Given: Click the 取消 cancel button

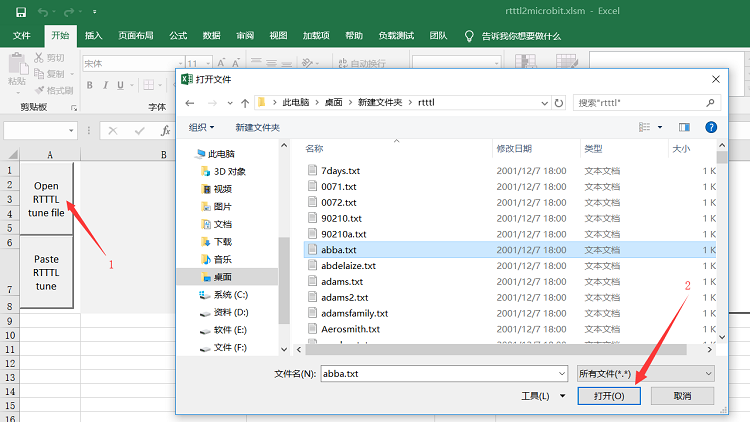Looking at the screenshot, I should [682, 396].
